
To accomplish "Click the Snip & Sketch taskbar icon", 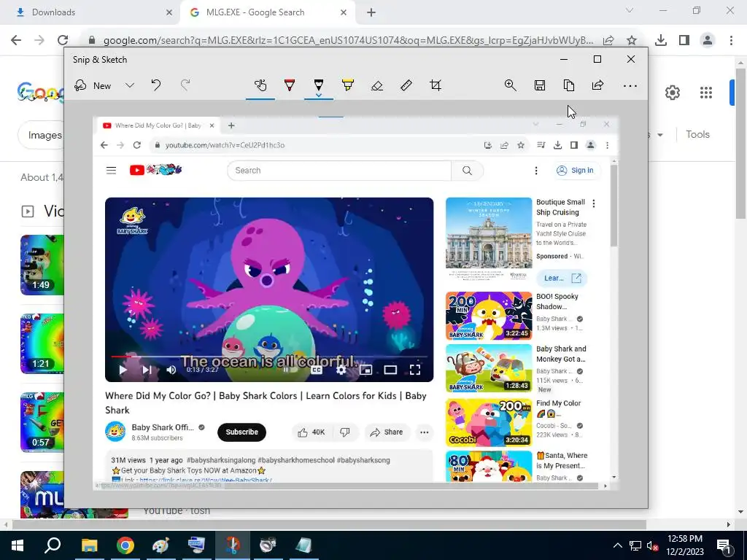I will pos(232,545).
